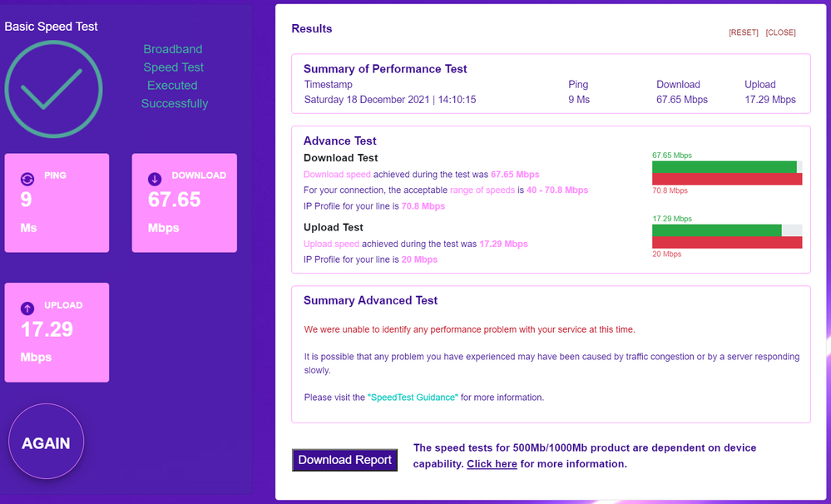This screenshot has height=504, width=831.
Task: Click the pink 'Download speed' text in Advance Test
Action: point(337,175)
